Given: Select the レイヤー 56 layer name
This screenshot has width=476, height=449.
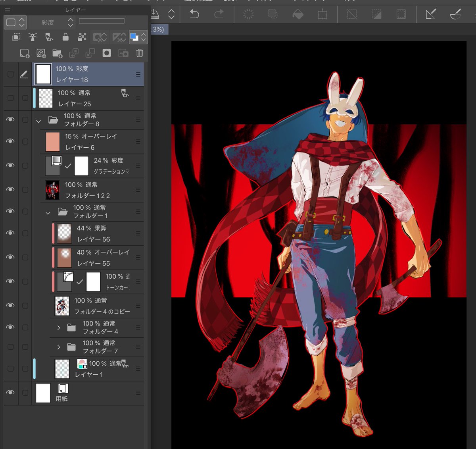Looking at the screenshot, I should coord(94,239).
